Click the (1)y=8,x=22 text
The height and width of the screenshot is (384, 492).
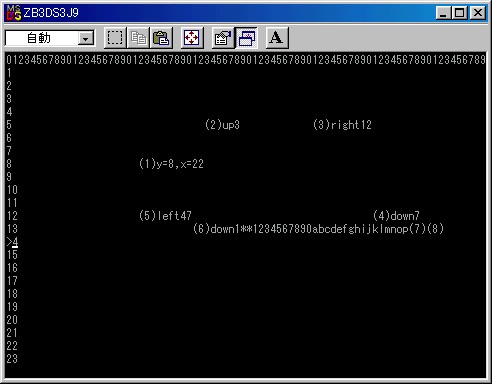point(171,164)
